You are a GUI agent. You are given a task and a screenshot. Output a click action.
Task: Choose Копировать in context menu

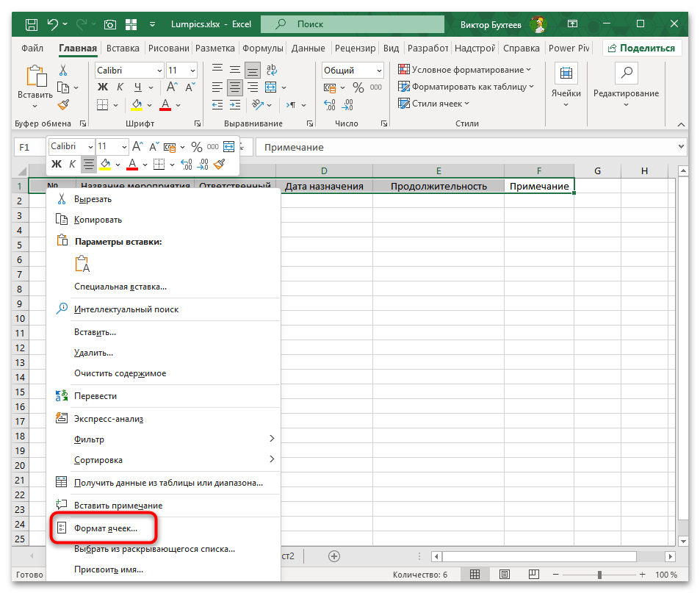pos(163,220)
